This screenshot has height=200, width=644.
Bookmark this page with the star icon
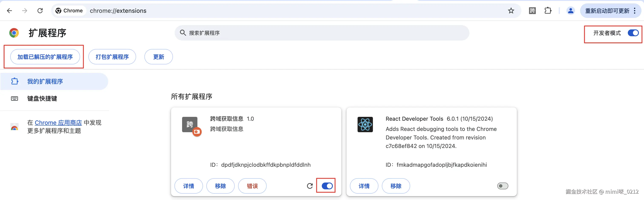point(511,11)
